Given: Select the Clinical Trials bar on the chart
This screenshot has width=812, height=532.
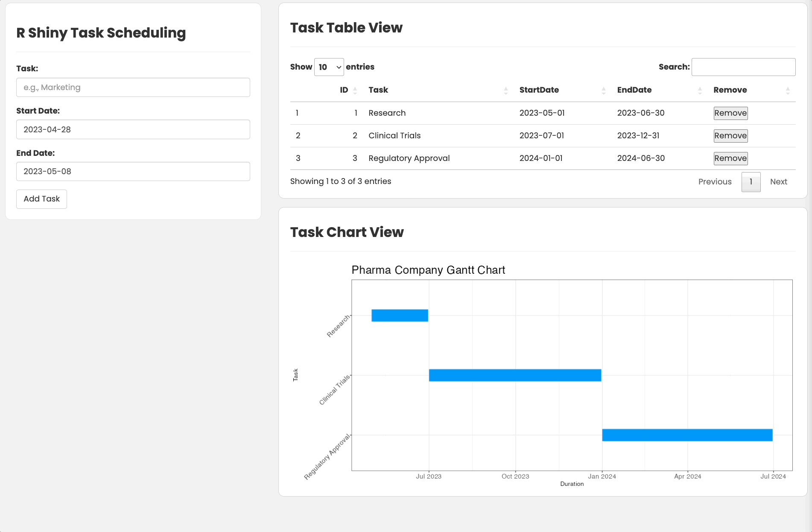Looking at the screenshot, I should pyautogui.click(x=514, y=375).
